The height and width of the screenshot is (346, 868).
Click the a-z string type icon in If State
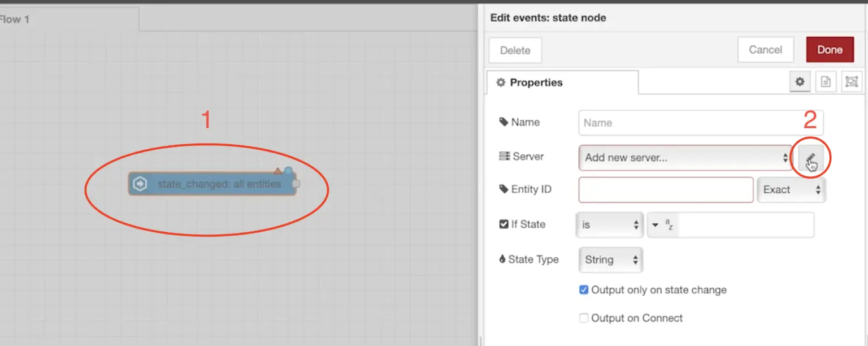(669, 224)
